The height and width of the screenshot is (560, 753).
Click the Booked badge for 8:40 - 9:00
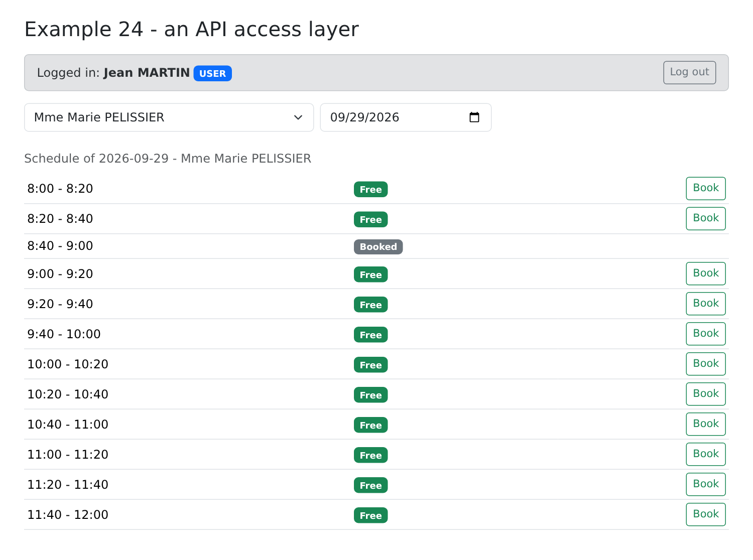(378, 246)
